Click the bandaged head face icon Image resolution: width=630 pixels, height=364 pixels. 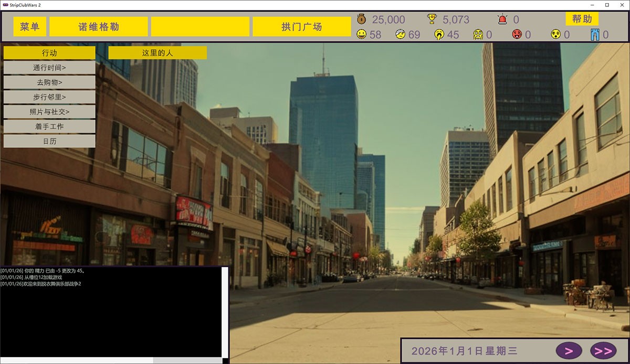tap(400, 35)
